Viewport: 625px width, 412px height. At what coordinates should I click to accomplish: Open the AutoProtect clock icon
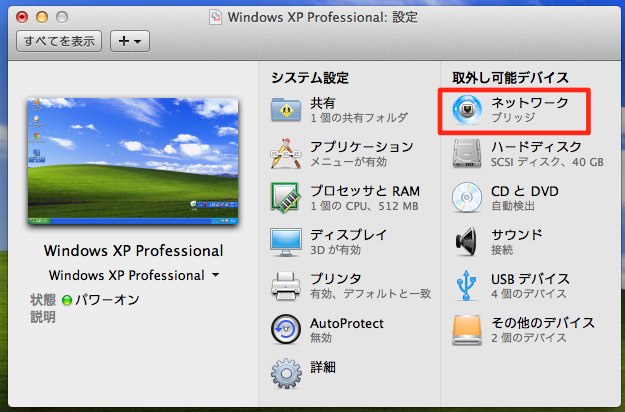[x=285, y=330]
